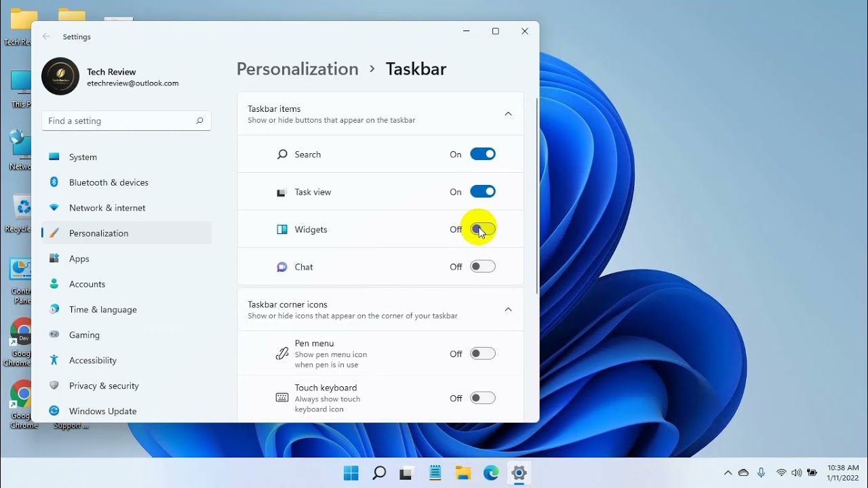Viewport: 868px width, 488px height.
Task: Click the microphone tray icon
Action: (762, 473)
